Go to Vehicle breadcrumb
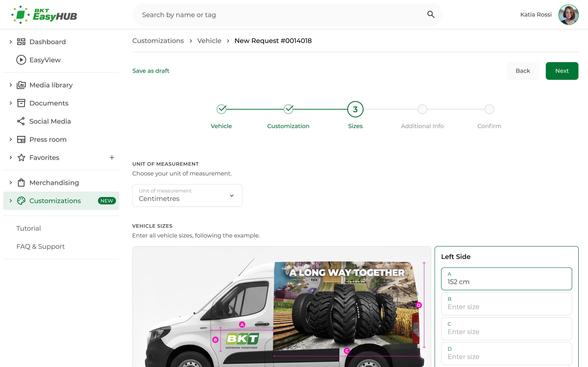 tap(209, 41)
